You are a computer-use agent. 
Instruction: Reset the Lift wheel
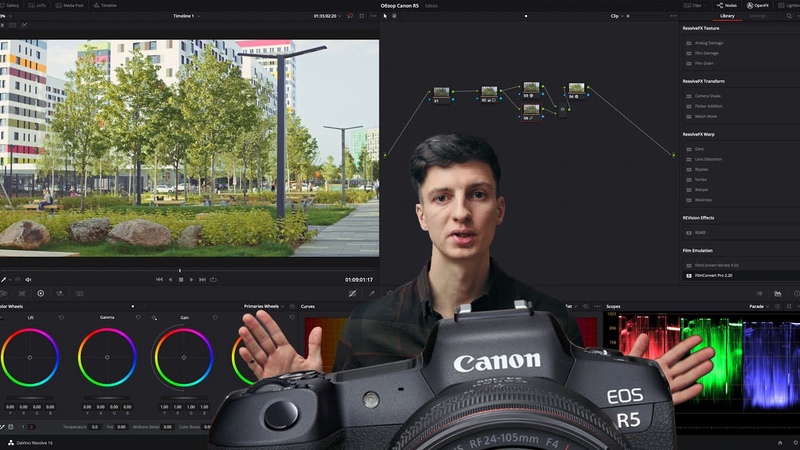(61, 317)
